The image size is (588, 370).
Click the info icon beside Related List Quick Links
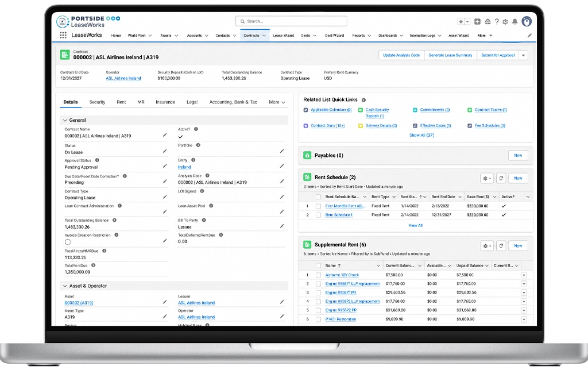[363, 100]
